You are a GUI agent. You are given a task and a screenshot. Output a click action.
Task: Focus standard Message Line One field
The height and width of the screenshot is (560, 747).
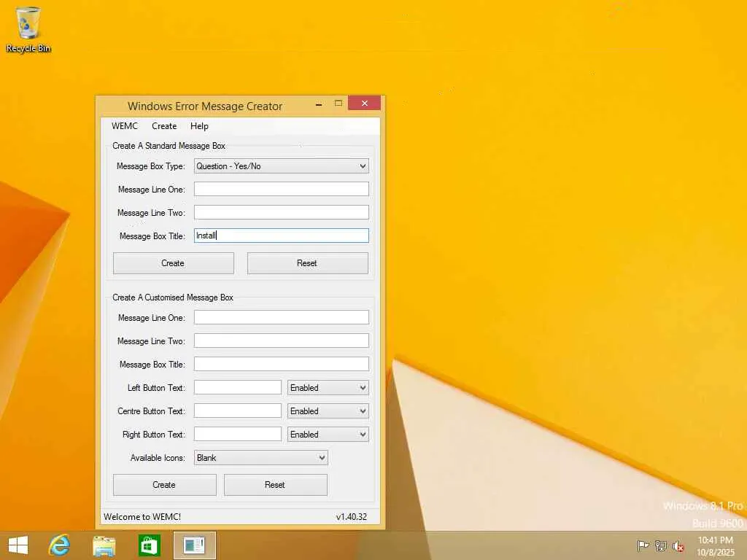click(282, 189)
